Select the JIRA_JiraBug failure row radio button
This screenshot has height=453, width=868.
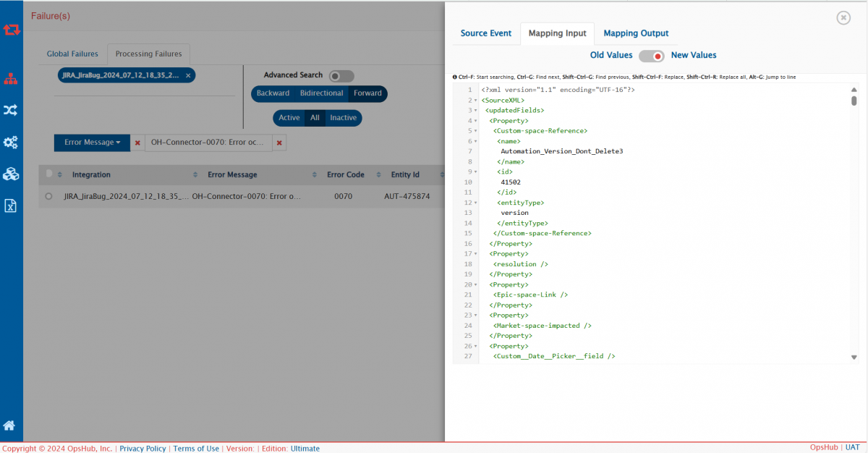pos(48,196)
